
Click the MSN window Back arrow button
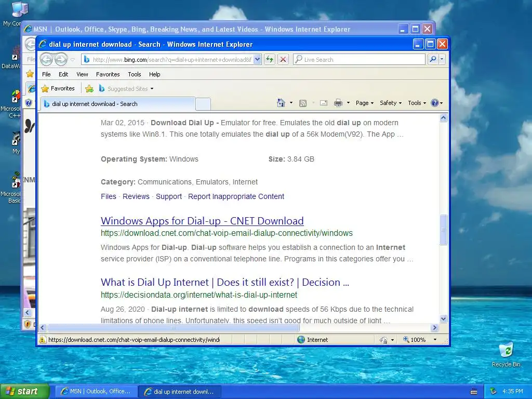[x=31, y=44]
